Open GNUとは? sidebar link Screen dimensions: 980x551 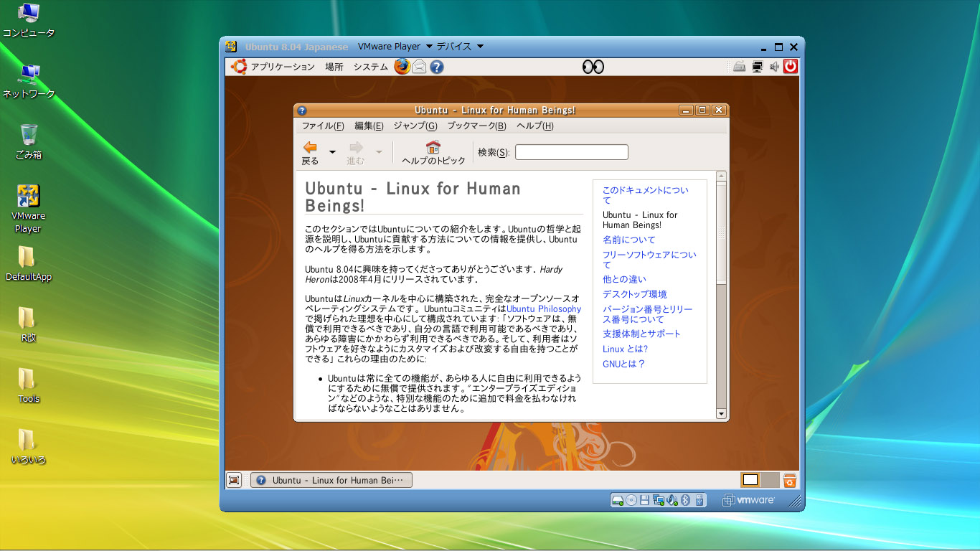click(x=624, y=364)
